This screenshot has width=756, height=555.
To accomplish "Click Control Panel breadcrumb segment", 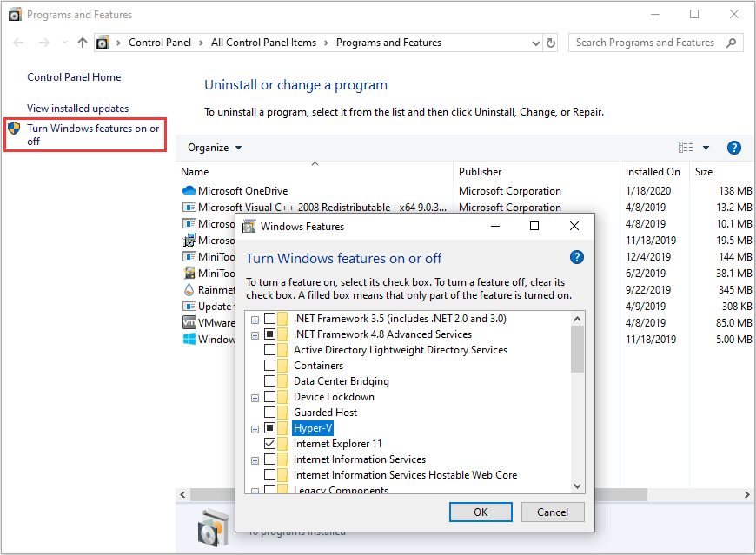I will [x=160, y=43].
